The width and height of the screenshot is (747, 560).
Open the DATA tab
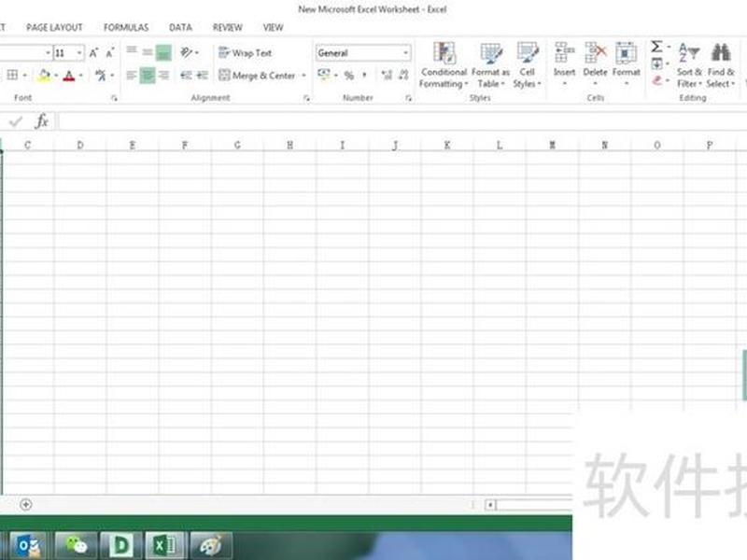pos(180,28)
